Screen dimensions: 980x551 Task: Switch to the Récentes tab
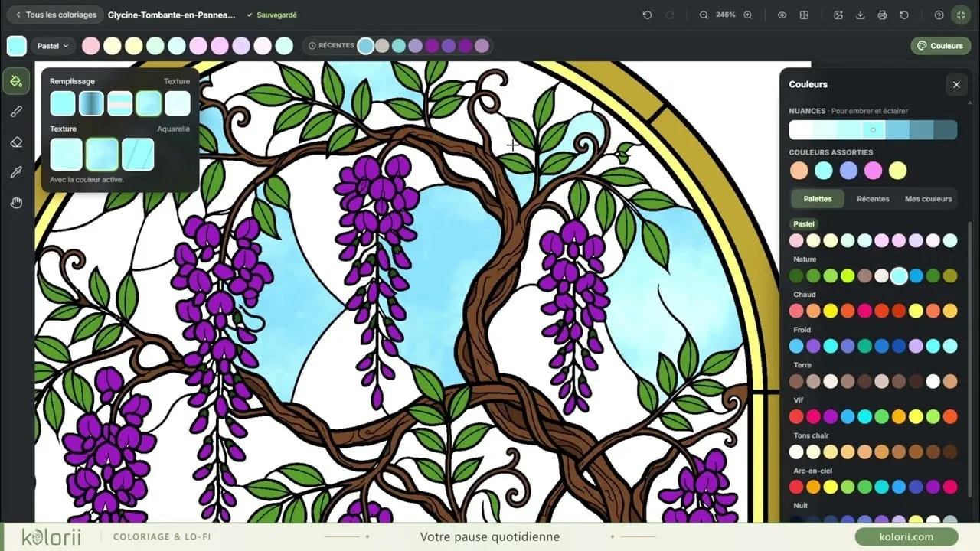[873, 199]
